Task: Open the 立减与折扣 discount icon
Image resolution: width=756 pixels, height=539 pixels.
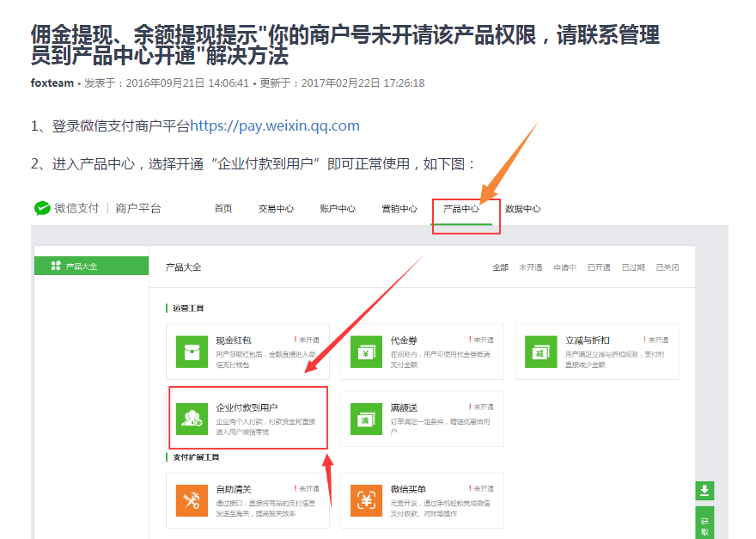Action: point(541,352)
